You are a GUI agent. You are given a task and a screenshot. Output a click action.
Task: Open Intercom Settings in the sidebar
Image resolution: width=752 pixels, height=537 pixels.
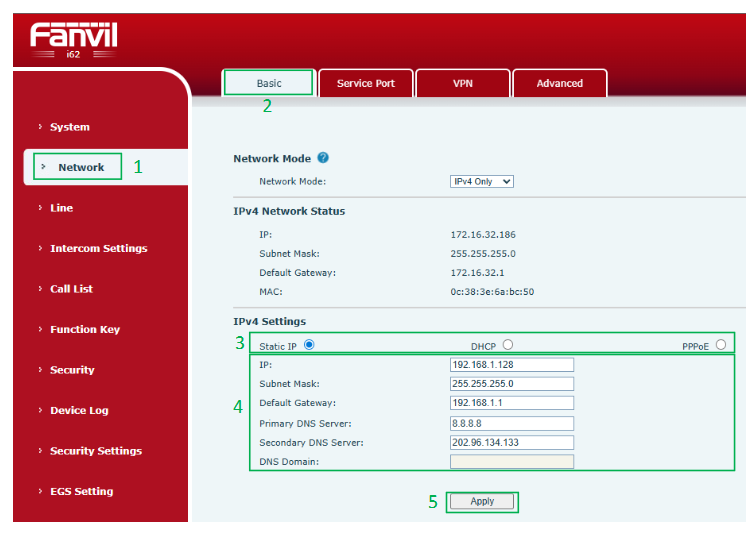click(99, 248)
